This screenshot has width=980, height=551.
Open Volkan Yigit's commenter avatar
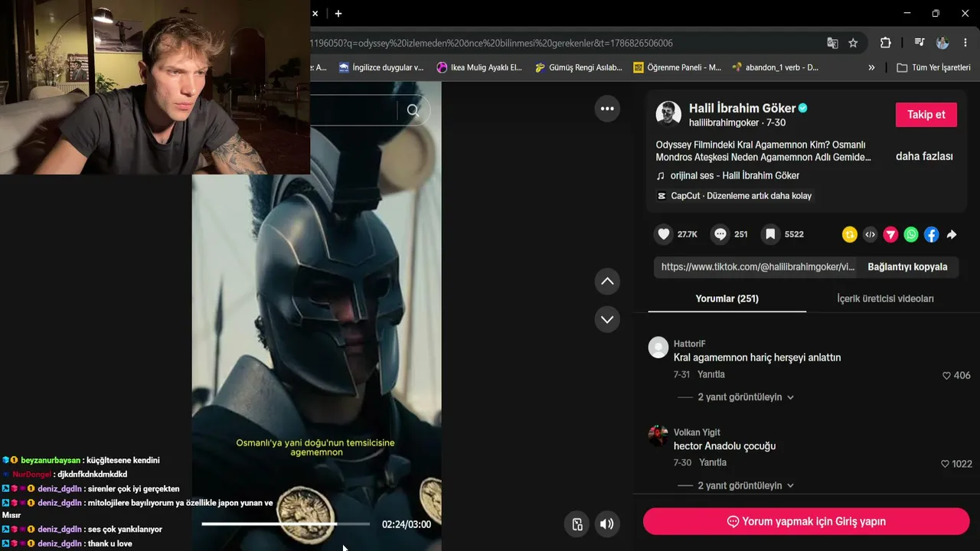click(x=658, y=435)
